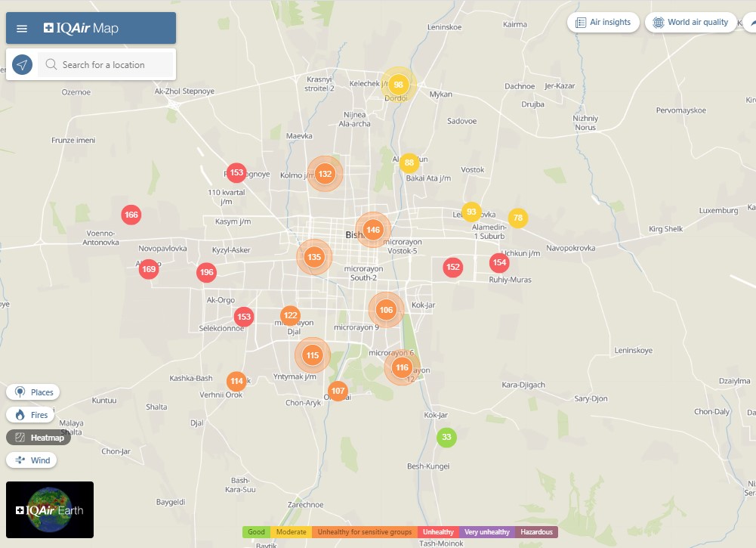Click the Good legend color swatch
Image resolution: width=756 pixels, height=548 pixels.
click(256, 532)
